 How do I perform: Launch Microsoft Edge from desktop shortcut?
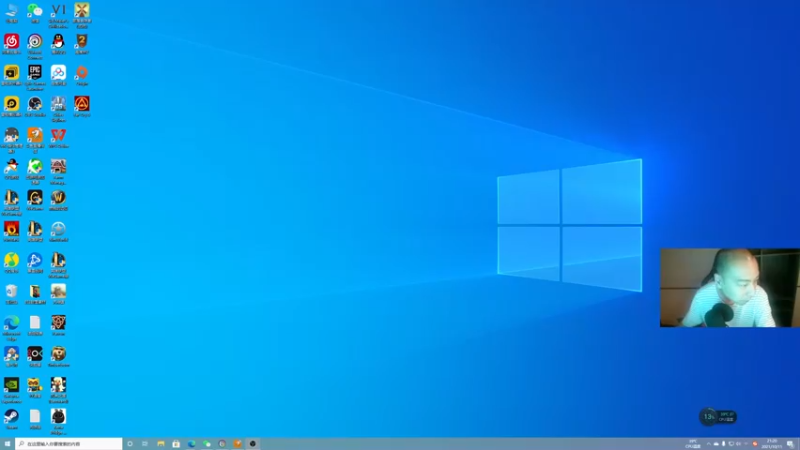(11, 328)
